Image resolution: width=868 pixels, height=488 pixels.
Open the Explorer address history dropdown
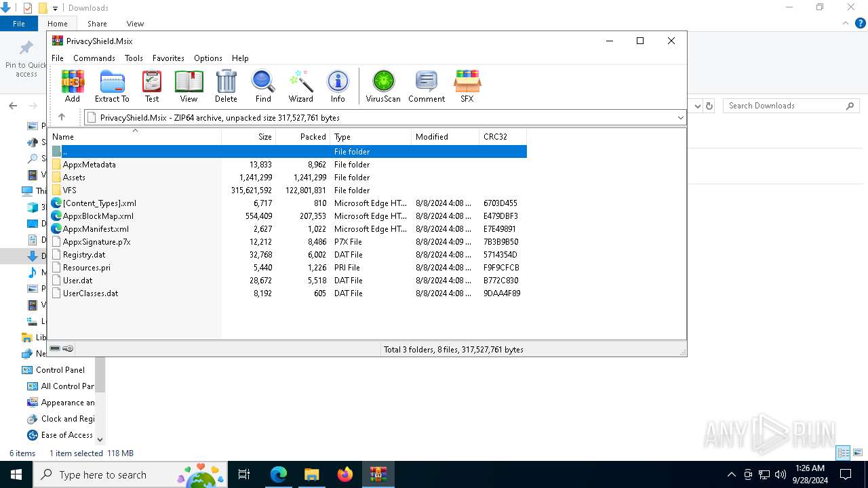point(697,106)
